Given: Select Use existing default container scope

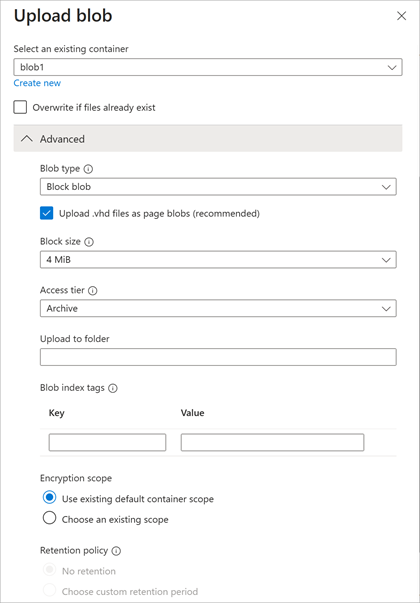Looking at the screenshot, I should coord(50,498).
